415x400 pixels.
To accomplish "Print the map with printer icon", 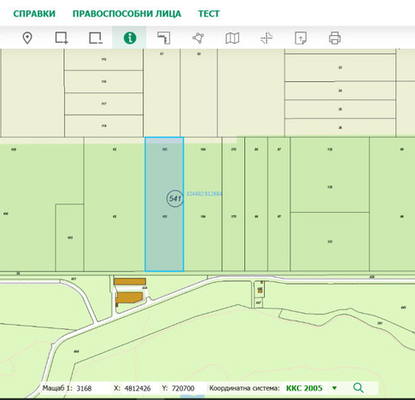I will [x=335, y=38].
